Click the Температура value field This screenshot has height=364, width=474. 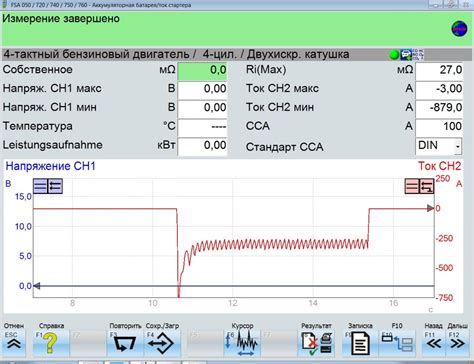pos(202,127)
